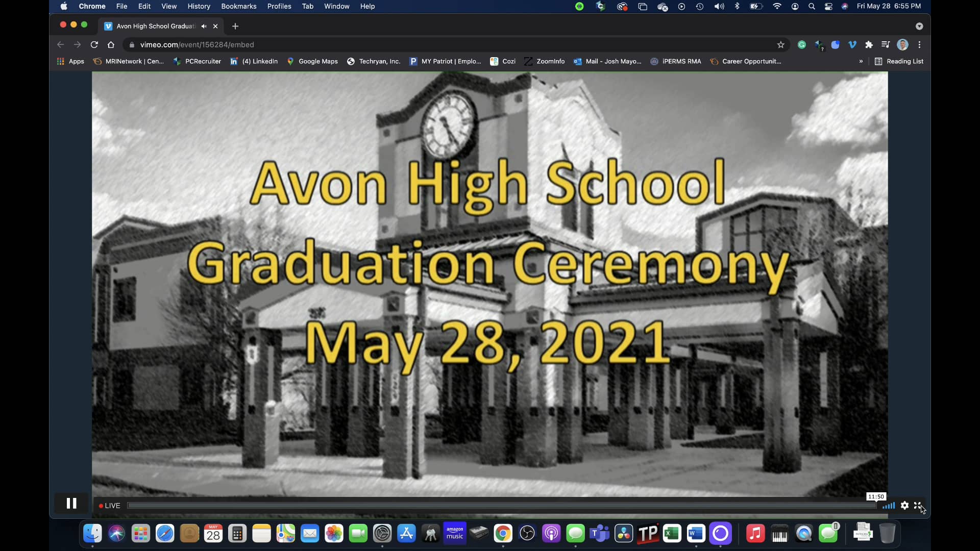Bookmark this page with the star

[780, 45]
